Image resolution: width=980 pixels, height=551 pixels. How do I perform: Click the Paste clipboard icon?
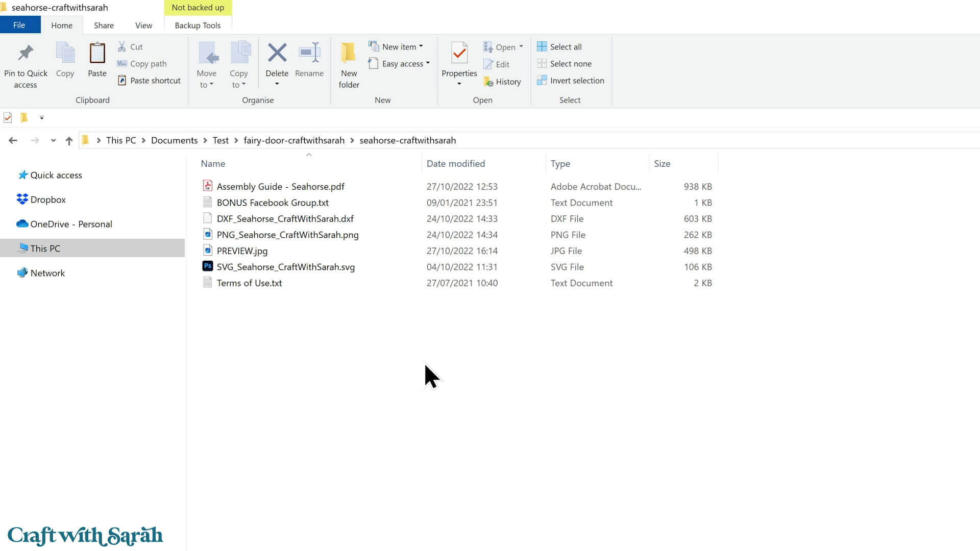97,53
